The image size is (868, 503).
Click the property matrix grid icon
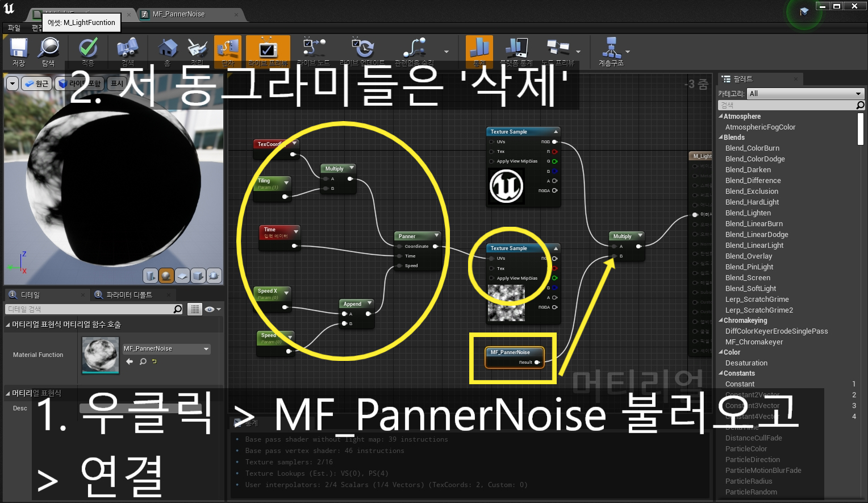[x=195, y=309]
